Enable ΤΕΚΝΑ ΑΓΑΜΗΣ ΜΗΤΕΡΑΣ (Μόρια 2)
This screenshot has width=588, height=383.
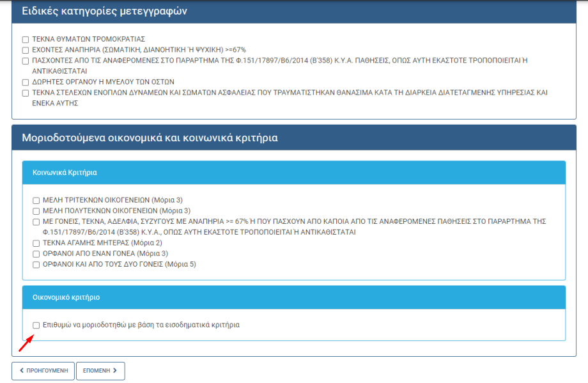(x=36, y=244)
